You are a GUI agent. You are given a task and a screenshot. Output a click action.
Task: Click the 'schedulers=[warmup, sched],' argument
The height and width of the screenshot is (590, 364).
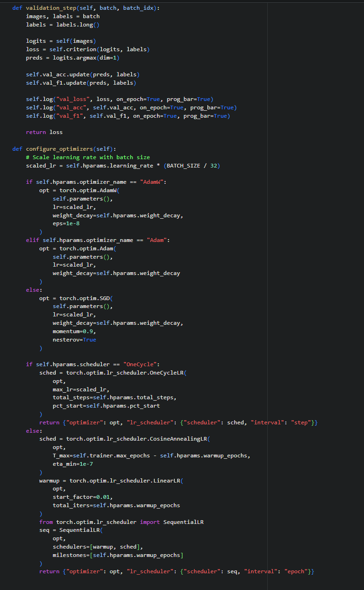click(x=98, y=547)
